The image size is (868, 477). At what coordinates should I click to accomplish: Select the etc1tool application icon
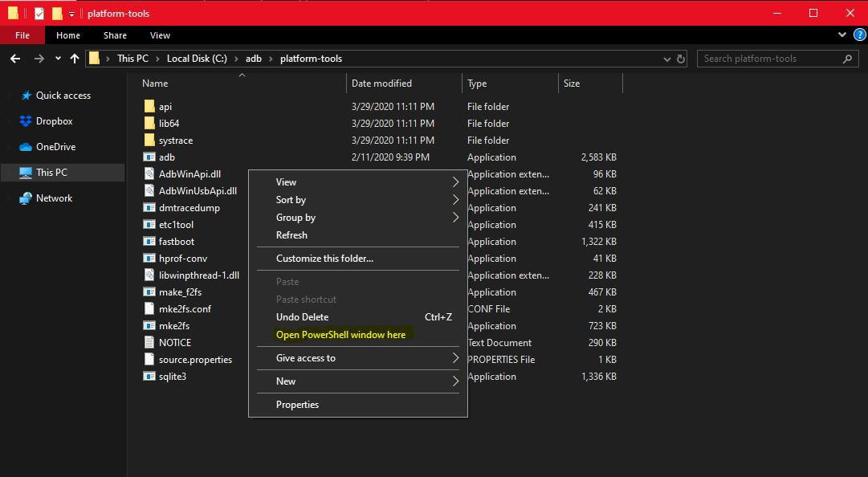[x=149, y=224]
